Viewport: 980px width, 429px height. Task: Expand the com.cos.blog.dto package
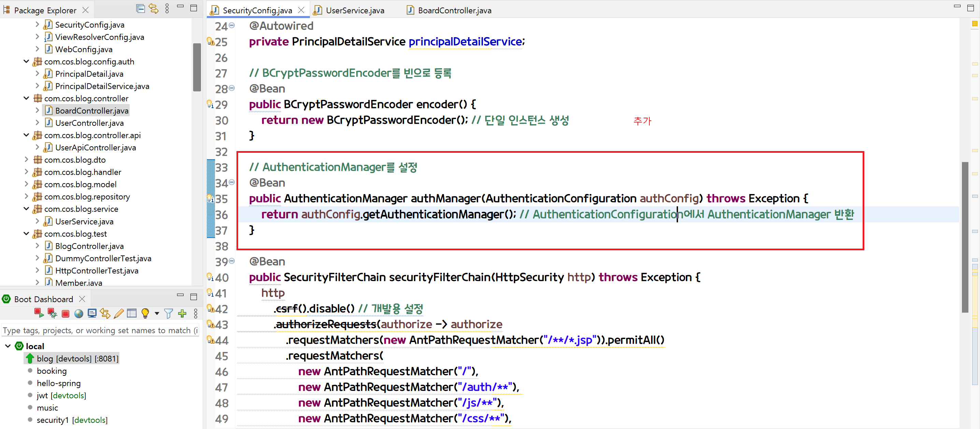26,160
